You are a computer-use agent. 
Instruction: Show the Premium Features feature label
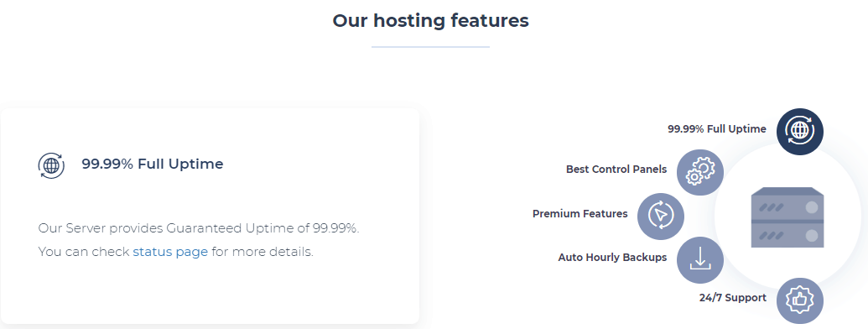[580, 214]
